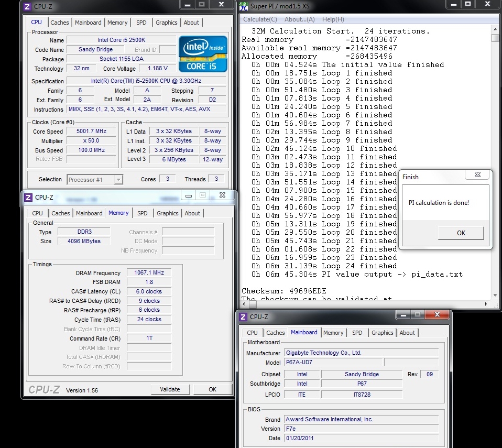Click the Multiplier value x 50.0

91,140
